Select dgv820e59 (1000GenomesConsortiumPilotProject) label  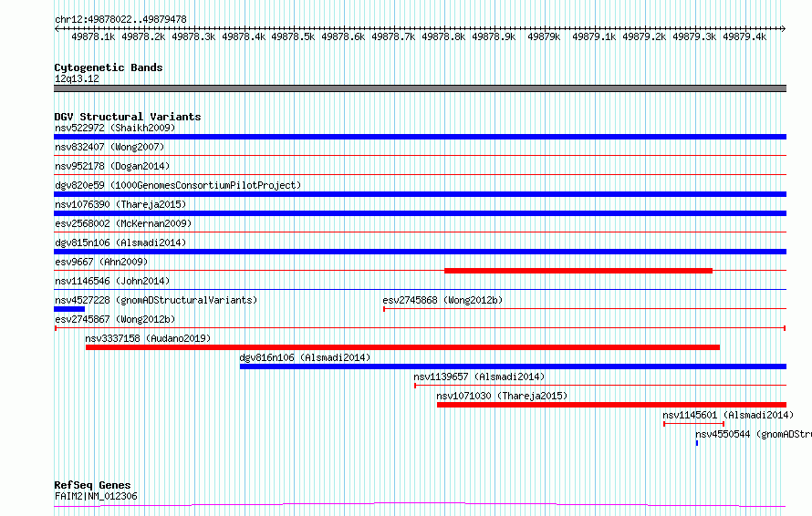click(x=178, y=185)
